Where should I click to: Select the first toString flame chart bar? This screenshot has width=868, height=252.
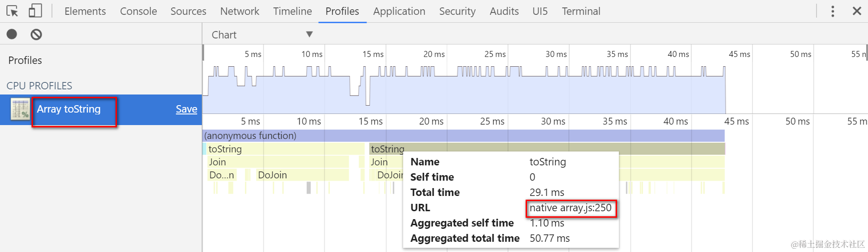[x=284, y=149]
